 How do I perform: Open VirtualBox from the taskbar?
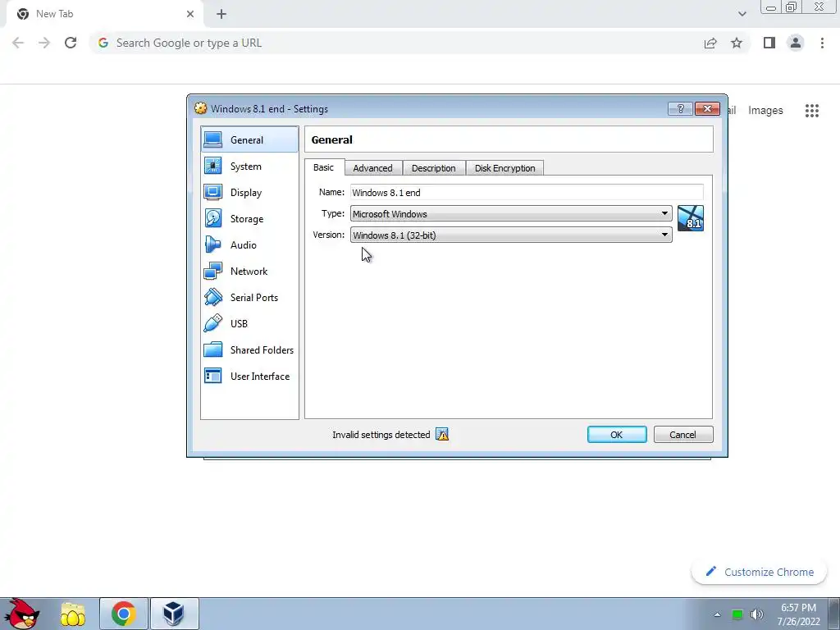[174, 614]
